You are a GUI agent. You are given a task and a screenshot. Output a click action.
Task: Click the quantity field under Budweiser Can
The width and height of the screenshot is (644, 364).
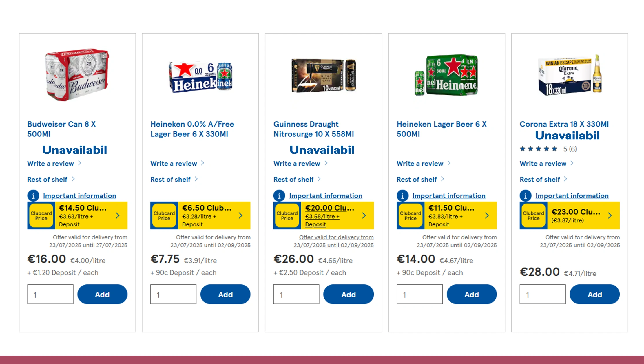50,294
